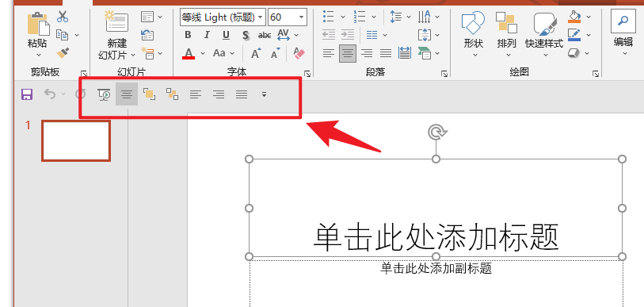Justify text in ribbon paragraph group

point(386,53)
